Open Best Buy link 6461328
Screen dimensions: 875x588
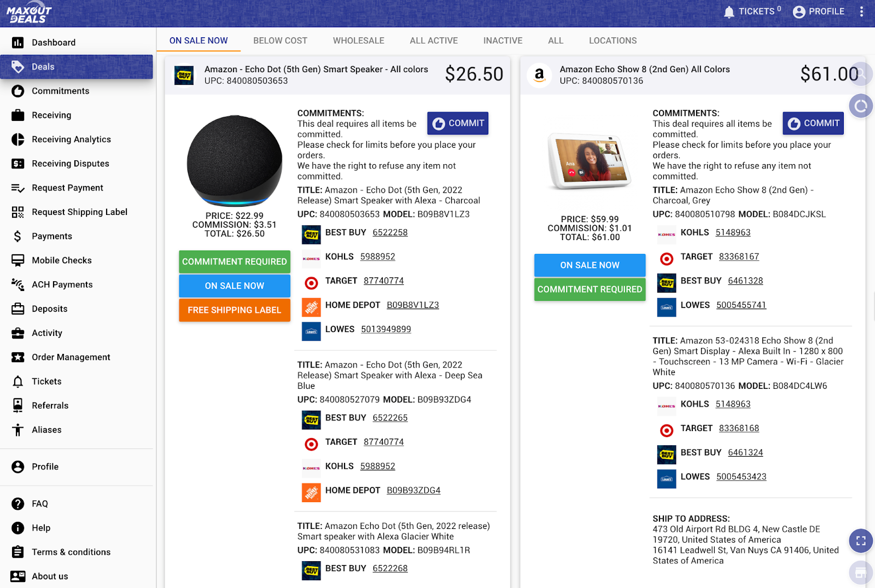click(745, 281)
